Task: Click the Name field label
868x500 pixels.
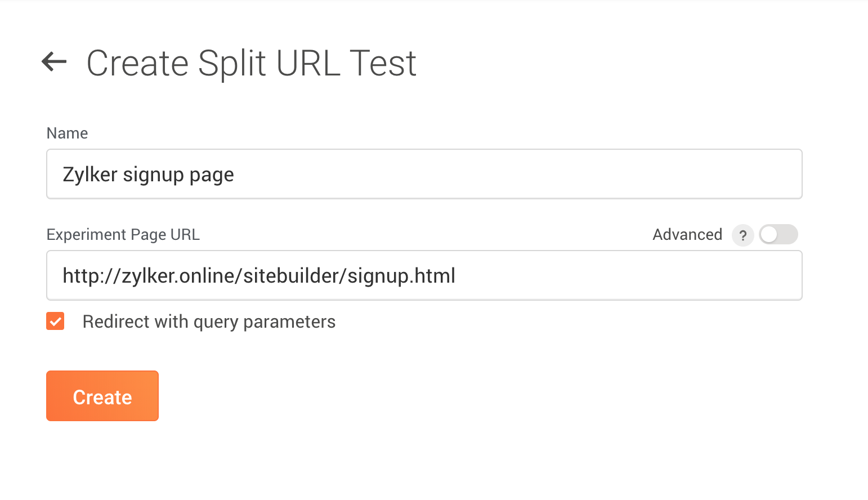Action: pos(67,133)
